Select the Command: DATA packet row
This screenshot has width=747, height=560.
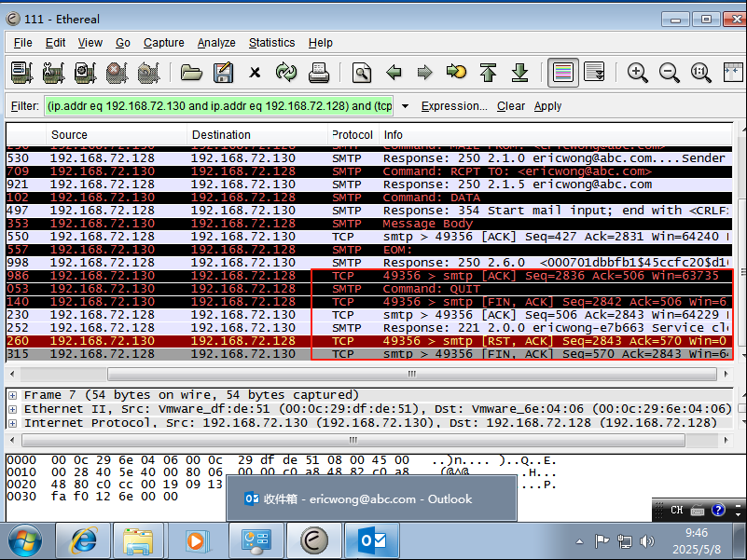pyautogui.click(x=369, y=198)
